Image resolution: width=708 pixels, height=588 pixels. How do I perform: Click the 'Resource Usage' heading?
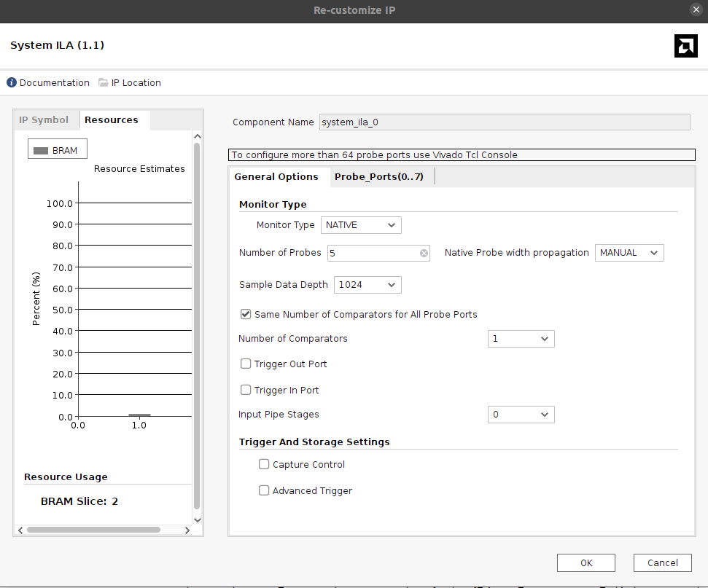pyautogui.click(x=66, y=477)
